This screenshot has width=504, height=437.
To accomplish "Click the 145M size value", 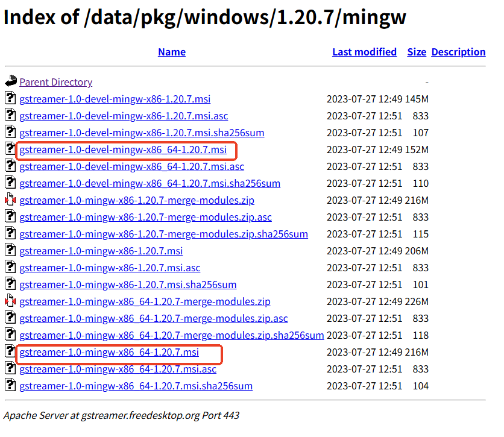I will [x=417, y=99].
